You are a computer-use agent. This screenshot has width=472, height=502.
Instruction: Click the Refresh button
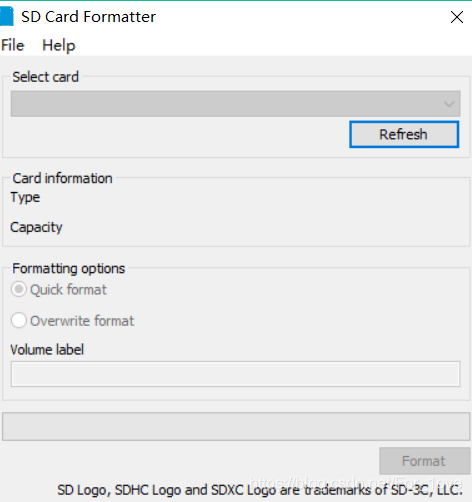click(404, 135)
